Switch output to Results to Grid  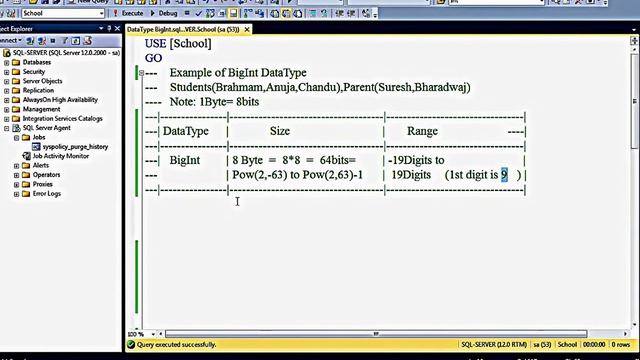(286, 13)
